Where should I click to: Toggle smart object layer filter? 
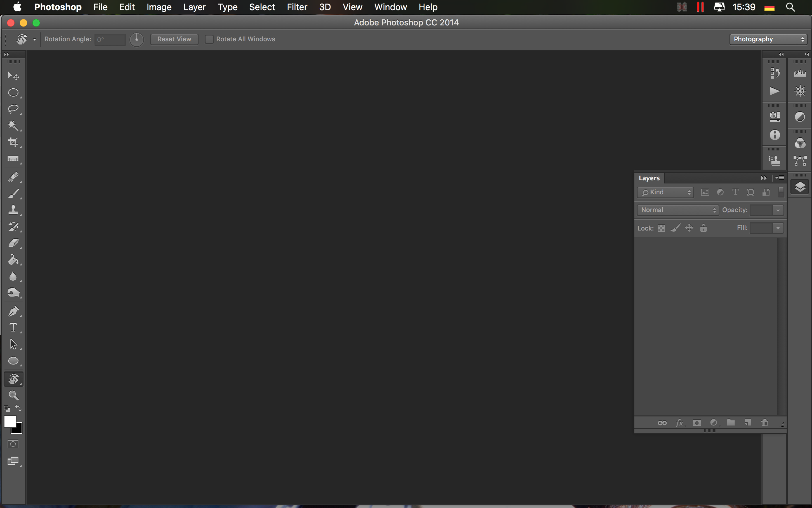tap(766, 192)
